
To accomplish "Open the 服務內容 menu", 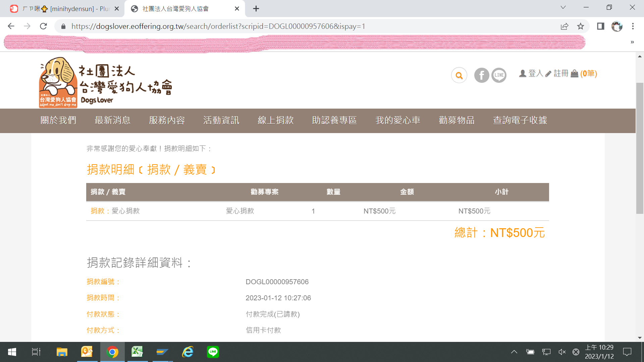I will [x=167, y=120].
